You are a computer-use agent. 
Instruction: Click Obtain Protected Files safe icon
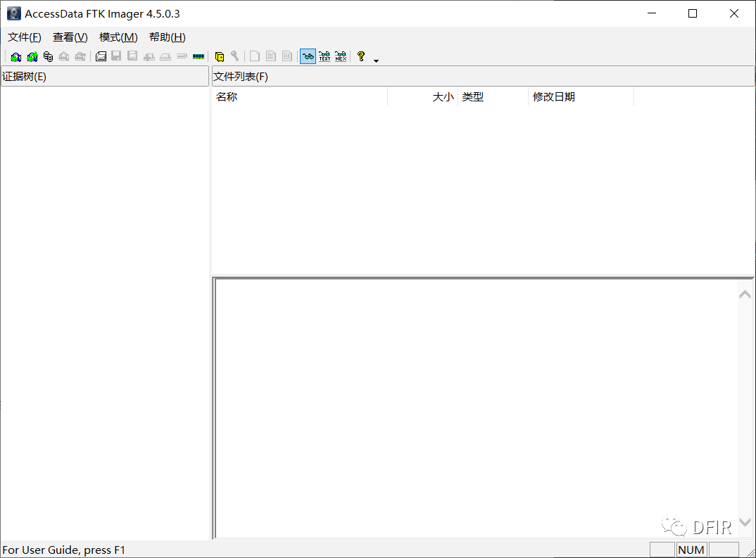click(x=220, y=57)
